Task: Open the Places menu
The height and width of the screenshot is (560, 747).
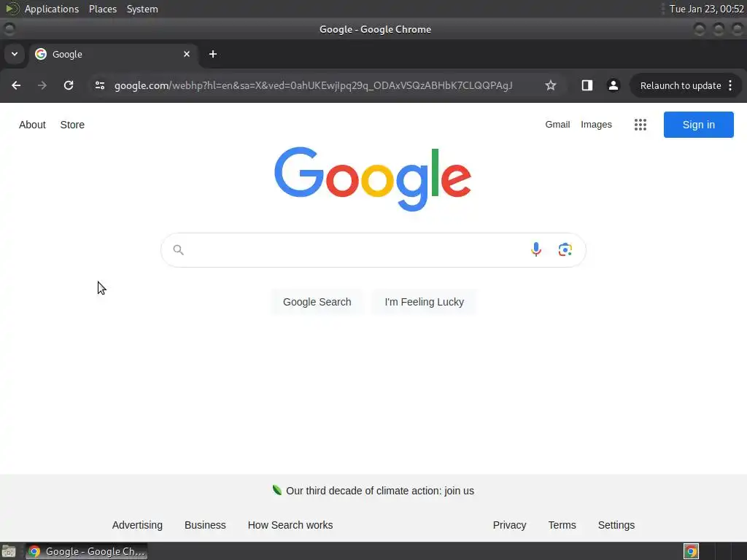Action: (103, 9)
